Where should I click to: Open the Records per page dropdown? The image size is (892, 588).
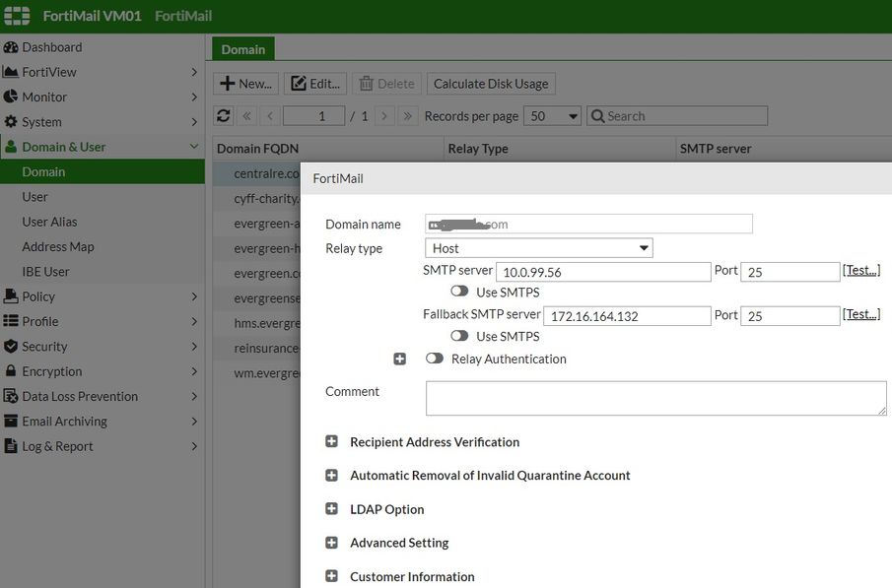click(553, 116)
